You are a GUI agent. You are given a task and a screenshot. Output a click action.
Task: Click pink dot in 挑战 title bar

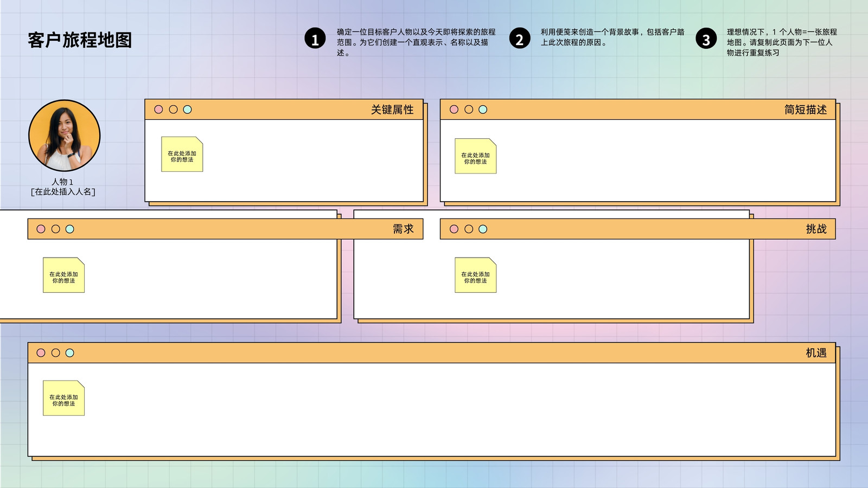coord(454,229)
